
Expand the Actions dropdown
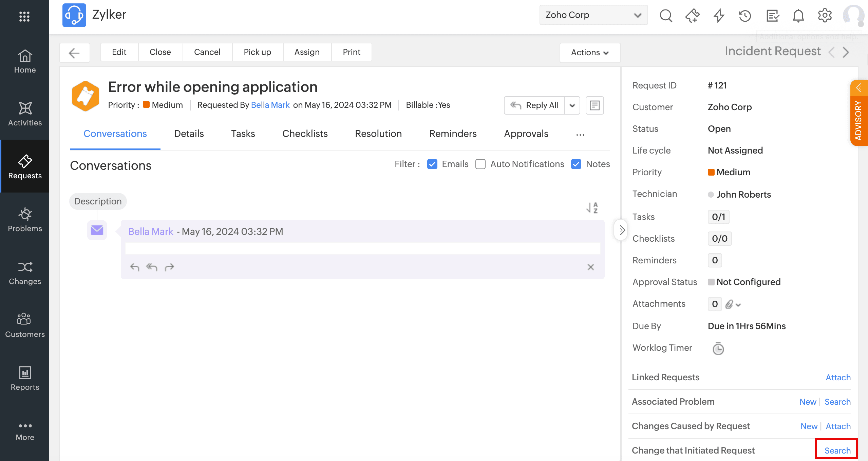(x=590, y=53)
